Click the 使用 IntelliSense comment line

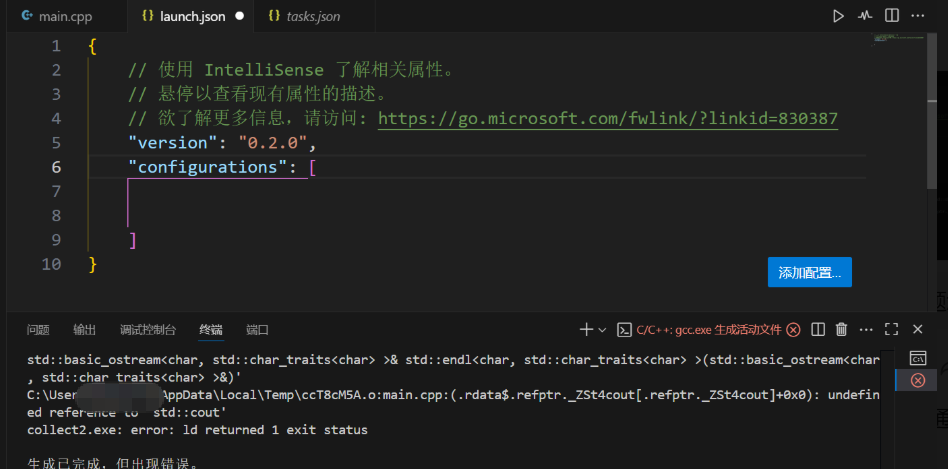coord(291,70)
